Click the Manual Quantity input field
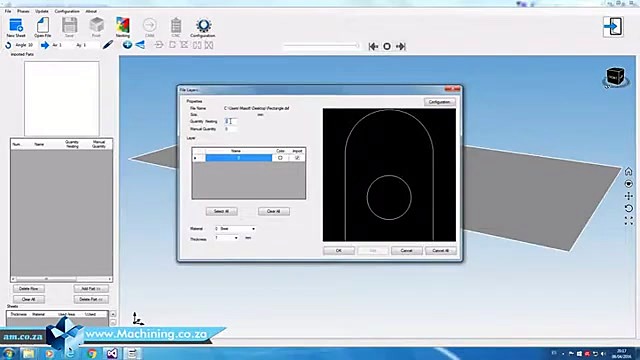This screenshot has width=640, height=360. (x=231, y=129)
